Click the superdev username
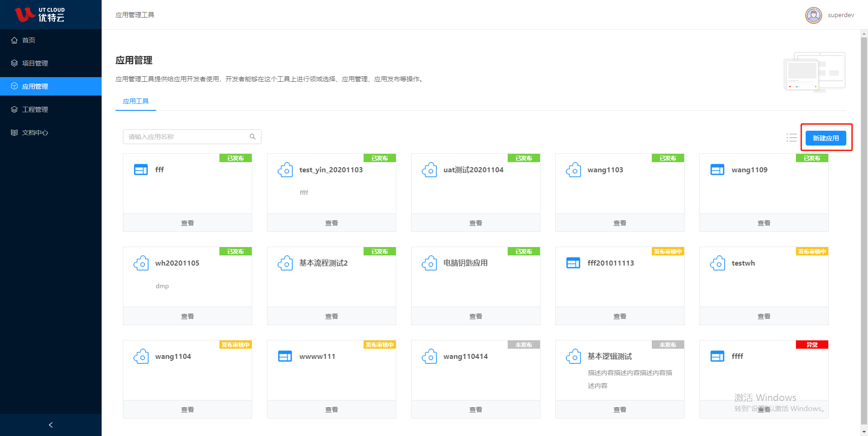868x436 pixels. click(841, 15)
